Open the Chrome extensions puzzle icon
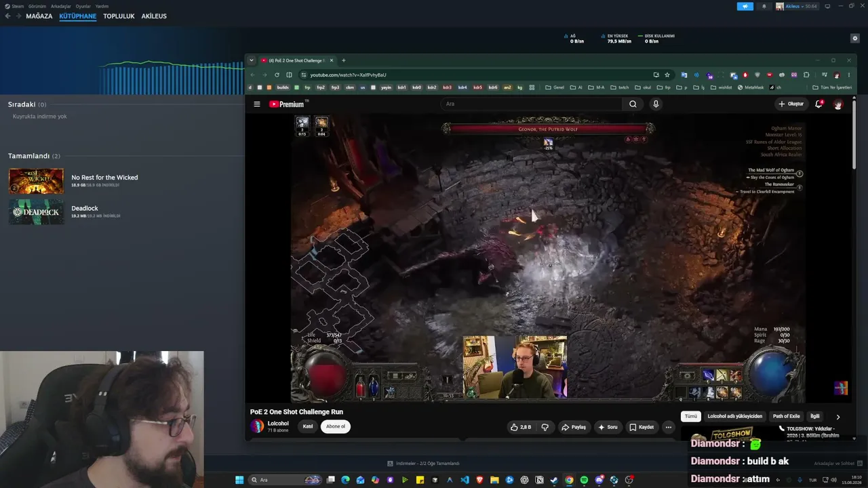Viewport: 868px width, 488px height. (806, 75)
